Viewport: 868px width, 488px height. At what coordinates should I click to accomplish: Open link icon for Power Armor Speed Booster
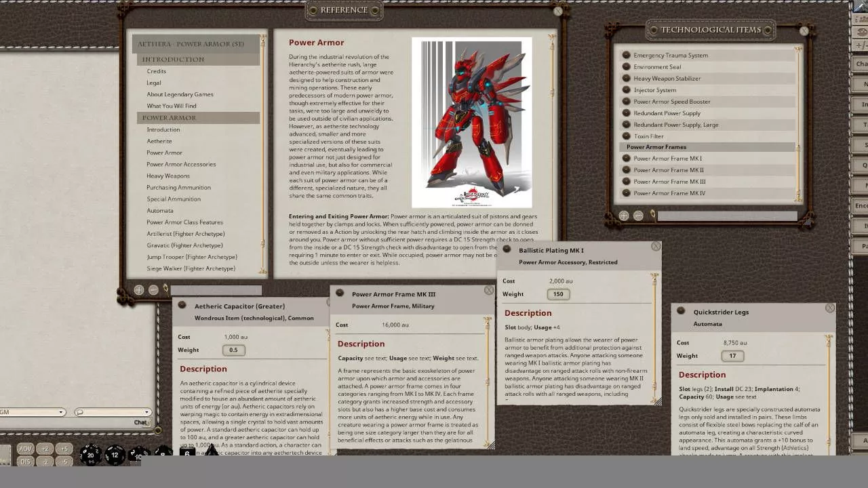626,102
